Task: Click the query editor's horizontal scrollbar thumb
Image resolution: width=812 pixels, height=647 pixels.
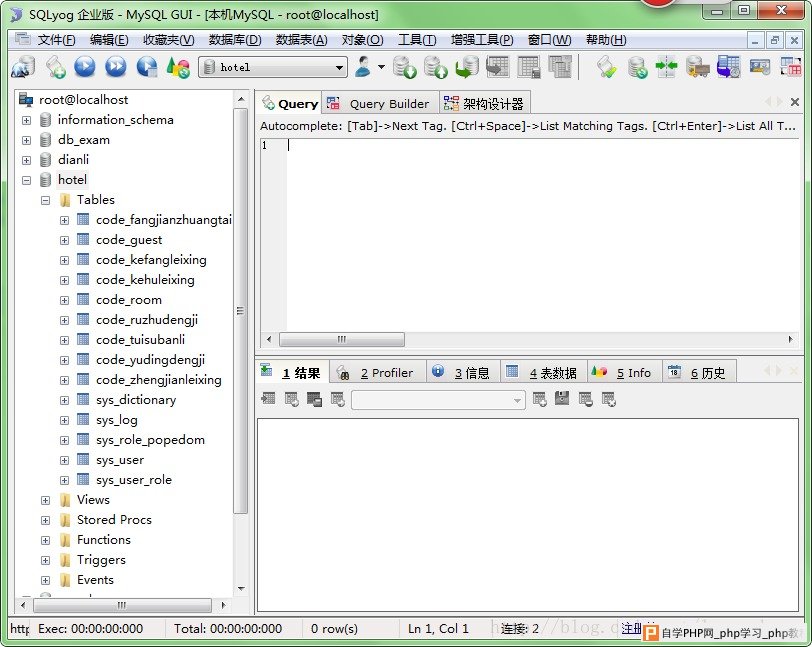Action: (342, 340)
